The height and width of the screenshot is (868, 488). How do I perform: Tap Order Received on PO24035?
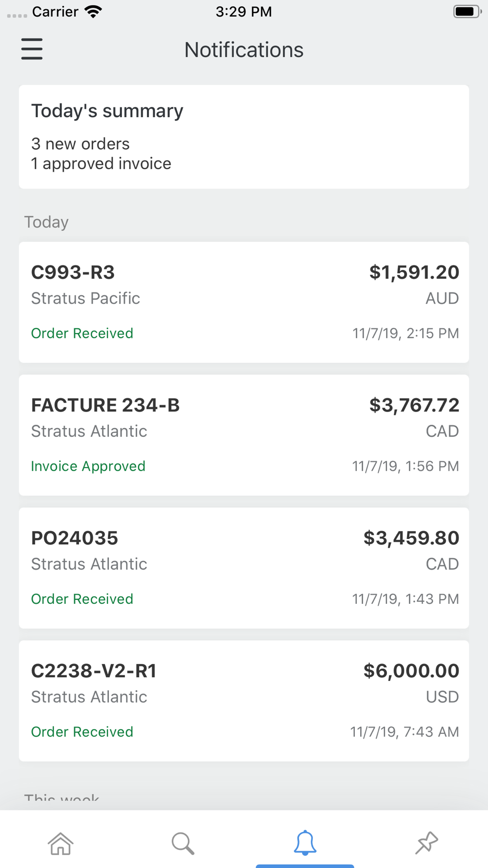[82, 599]
